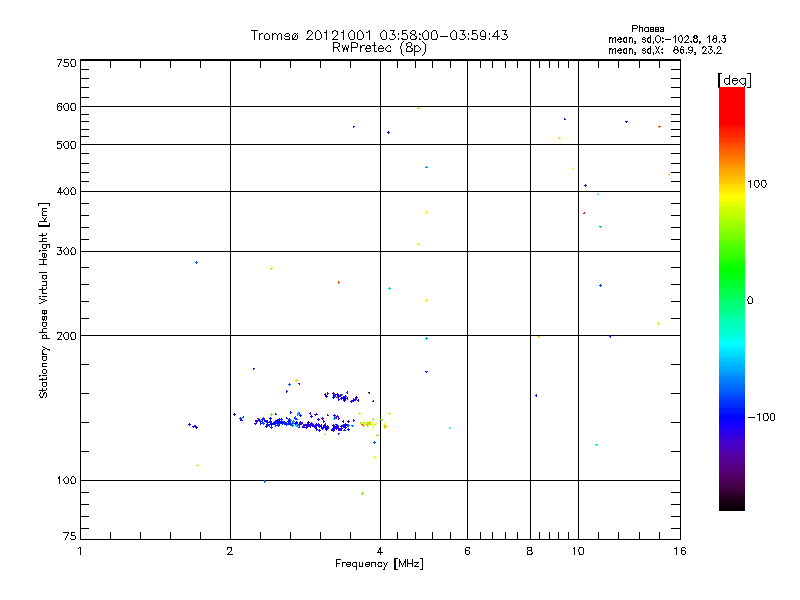Click the "[deg]" colorbar unit label

[734, 80]
